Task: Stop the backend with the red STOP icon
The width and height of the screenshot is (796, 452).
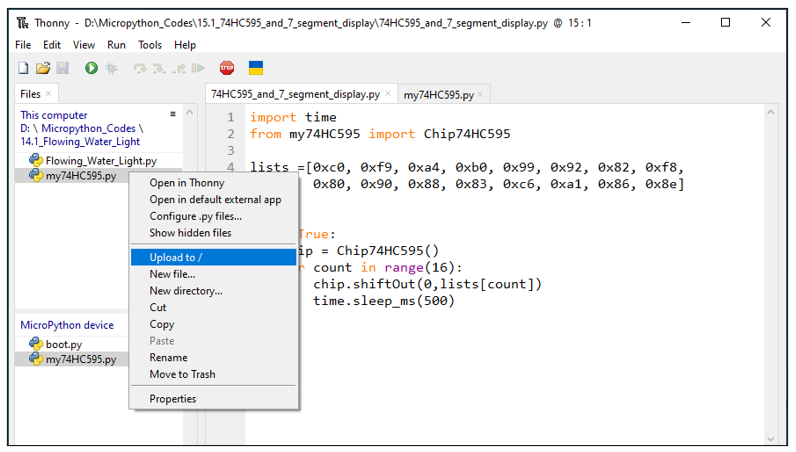Action: (227, 68)
